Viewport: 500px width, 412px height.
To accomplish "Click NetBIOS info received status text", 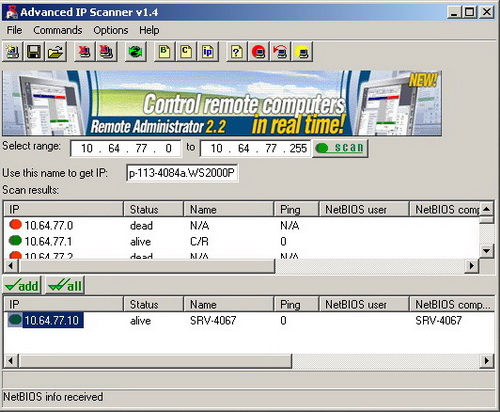I will pyautogui.click(x=53, y=397).
